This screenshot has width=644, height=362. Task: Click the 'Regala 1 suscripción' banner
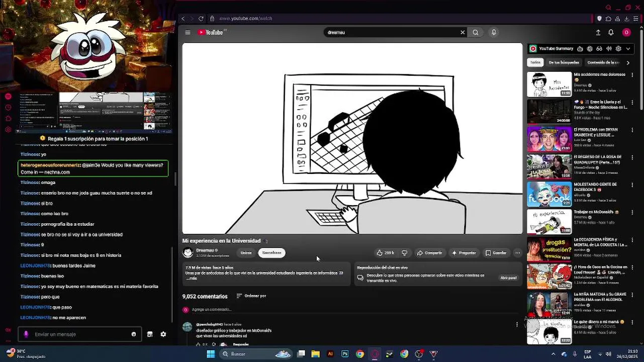pyautogui.click(x=94, y=139)
